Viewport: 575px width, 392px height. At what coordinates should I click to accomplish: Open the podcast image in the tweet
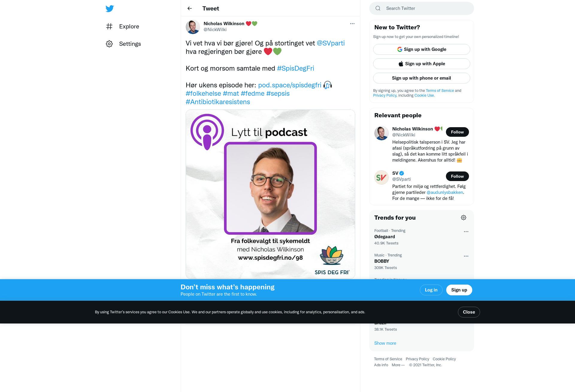pos(270,194)
